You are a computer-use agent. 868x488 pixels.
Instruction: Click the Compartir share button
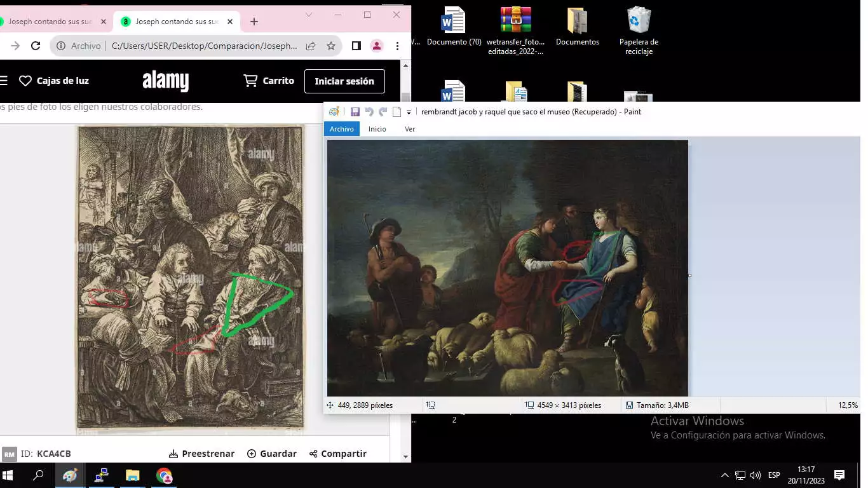(338, 454)
